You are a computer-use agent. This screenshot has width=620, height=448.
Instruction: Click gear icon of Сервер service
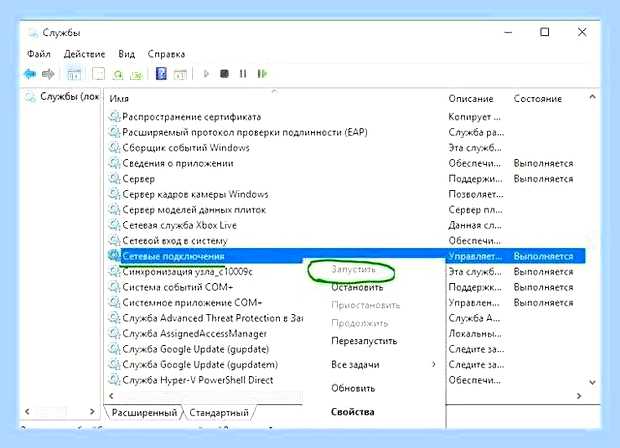tap(114, 179)
